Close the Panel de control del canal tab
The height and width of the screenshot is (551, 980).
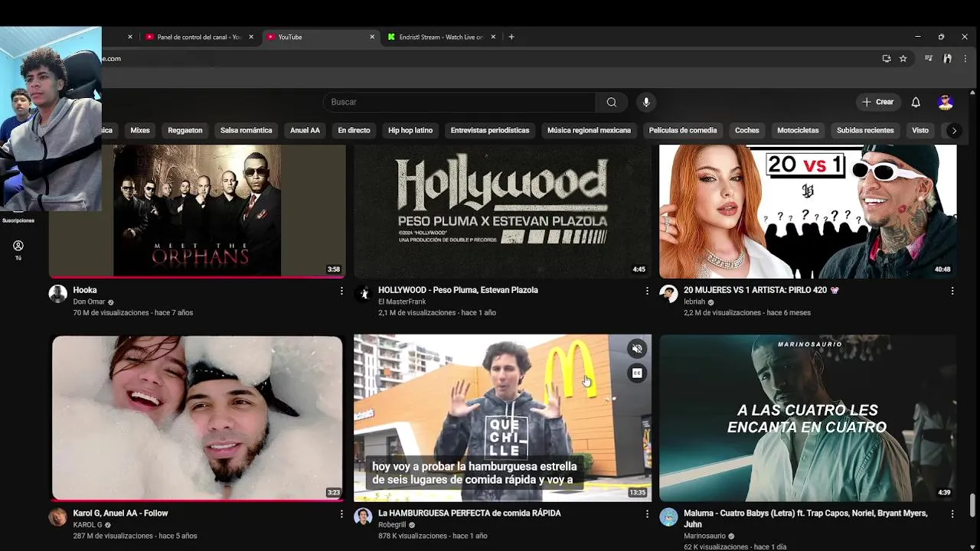pyautogui.click(x=251, y=37)
